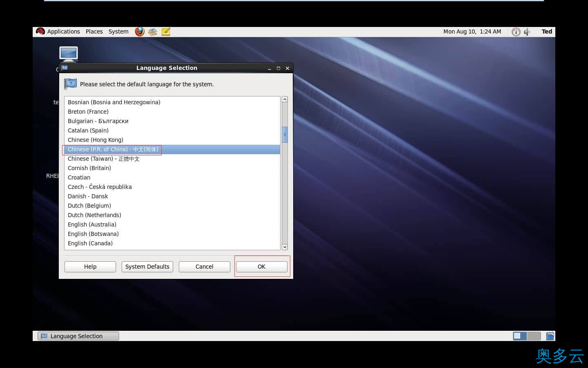Click the list scroll-up arrow
Screen dimensions: 588x368
(285, 99)
